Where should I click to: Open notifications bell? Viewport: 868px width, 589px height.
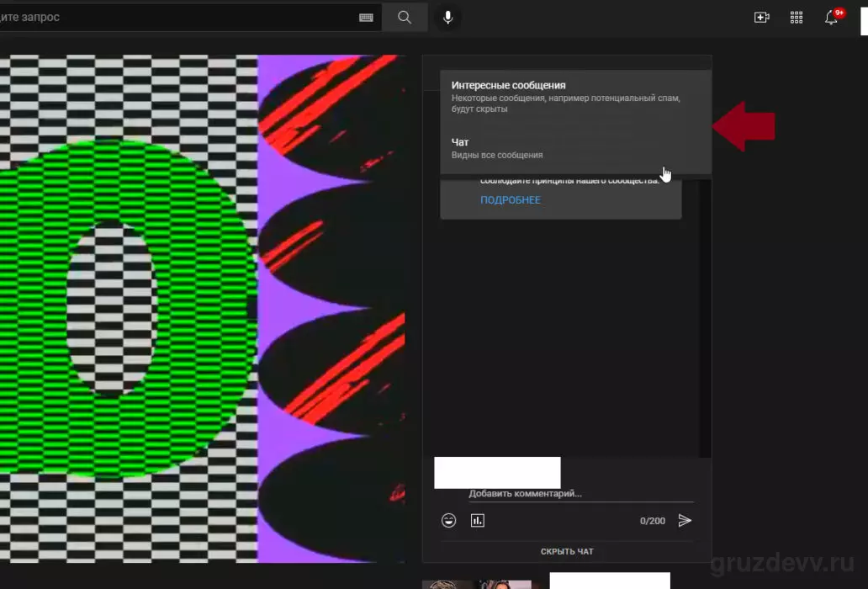coord(831,17)
